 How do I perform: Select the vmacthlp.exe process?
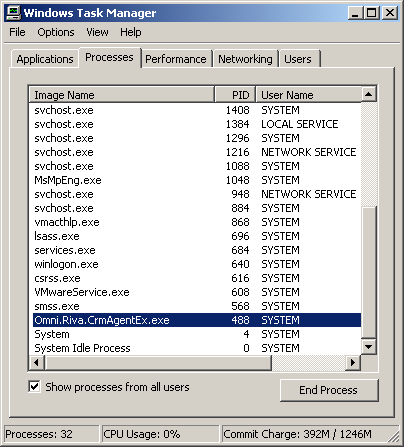(x=197, y=222)
